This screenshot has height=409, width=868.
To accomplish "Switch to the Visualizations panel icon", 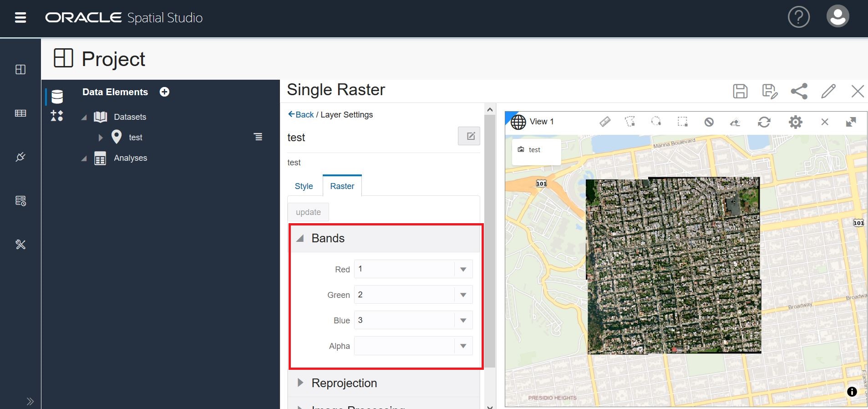I will click(57, 116).
